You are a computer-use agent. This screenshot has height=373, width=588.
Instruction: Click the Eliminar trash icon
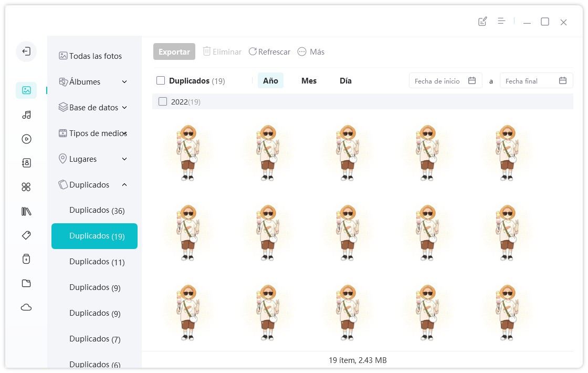coord(207,51)
